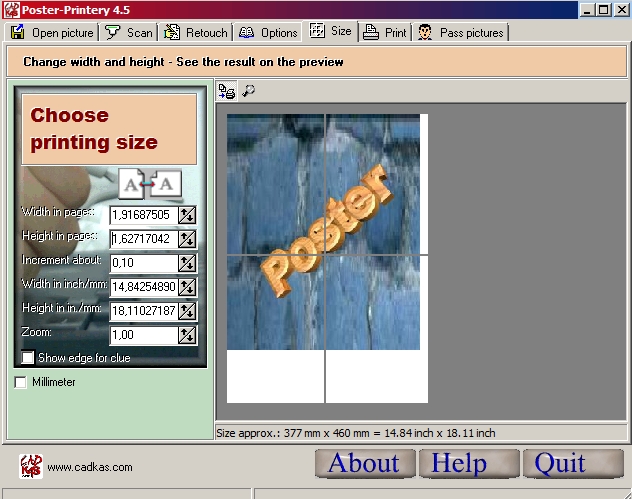Click the Zoom value stepper arrows

point(187,335)
